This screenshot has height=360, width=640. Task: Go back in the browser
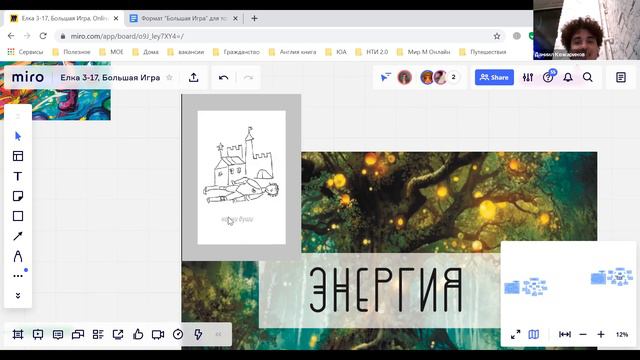11,36
